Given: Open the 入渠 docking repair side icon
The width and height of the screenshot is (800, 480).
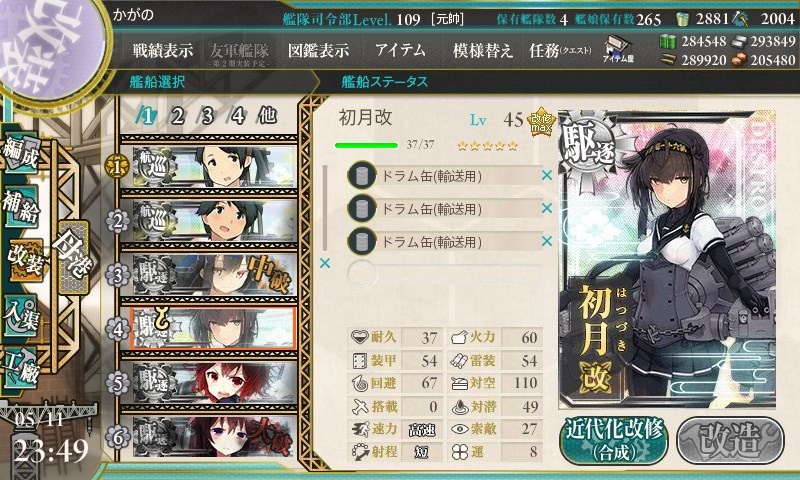Looking at the screenshot, I should point(21,315).
